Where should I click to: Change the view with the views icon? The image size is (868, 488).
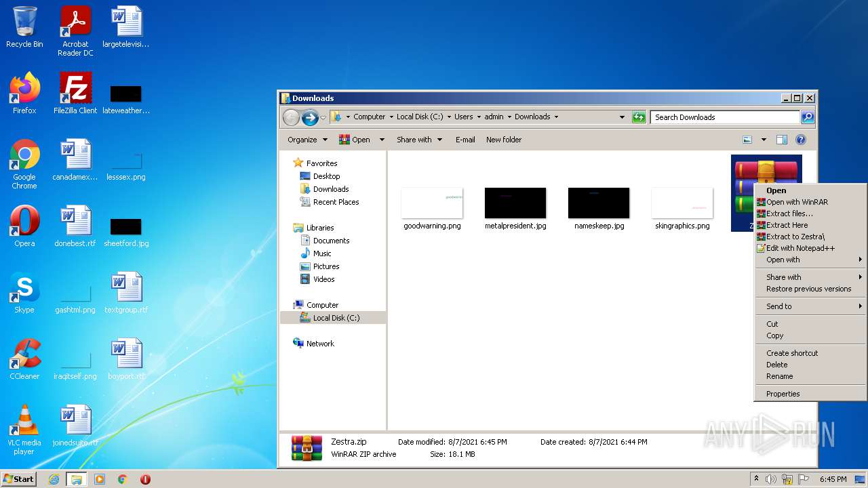[x=747, y=140]
